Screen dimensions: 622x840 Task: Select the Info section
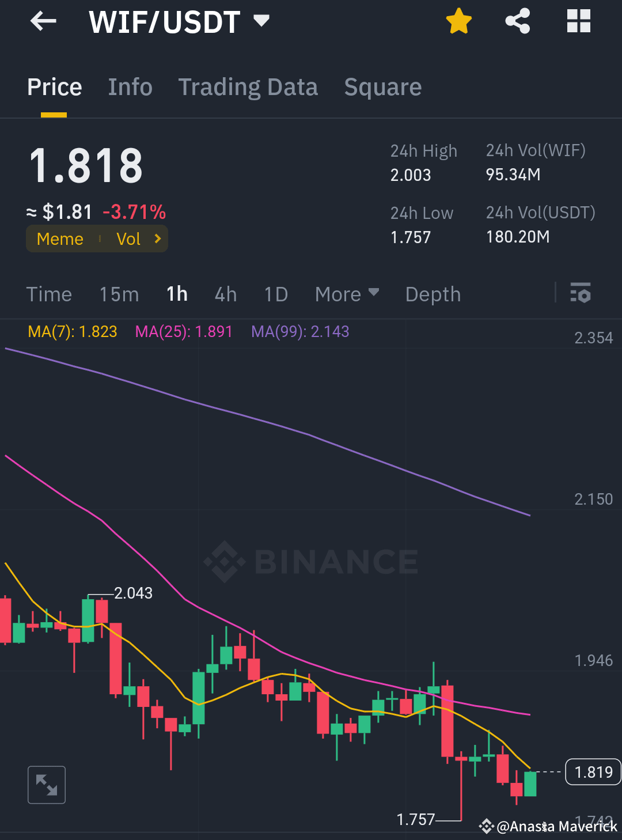pyautogui.click(x=130, y=87)
